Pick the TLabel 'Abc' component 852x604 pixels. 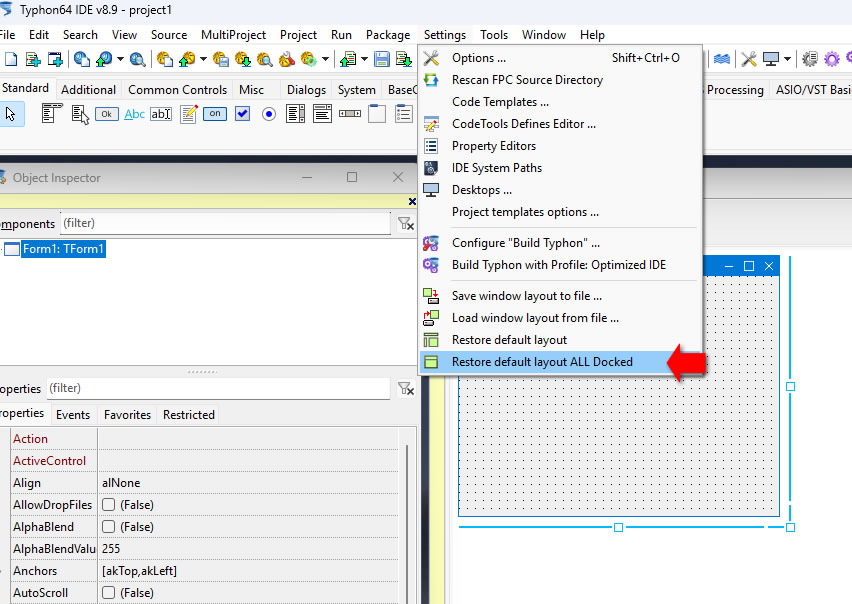click(134, 114)
